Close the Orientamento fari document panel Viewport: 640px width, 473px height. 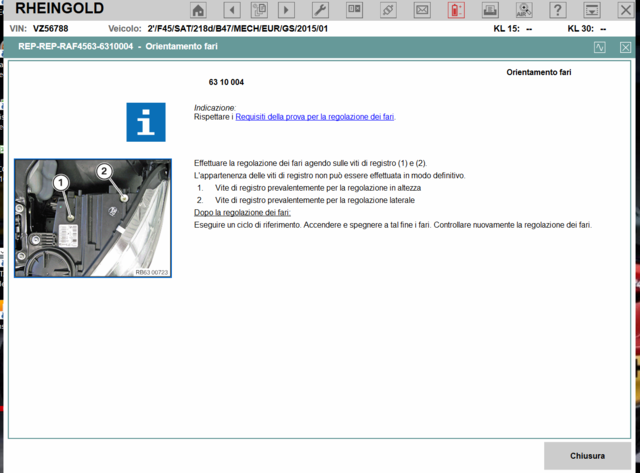pyautogui.click(x=625, y=47)
